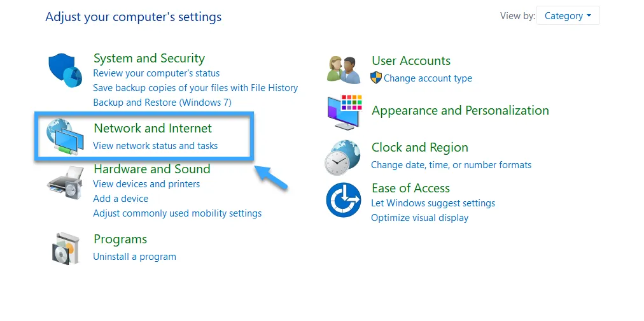Click the Appearance and Personalization monitor icon
The height and width of the screenshot is (321, 644).
pyautogui.click(x=344, y=112)
